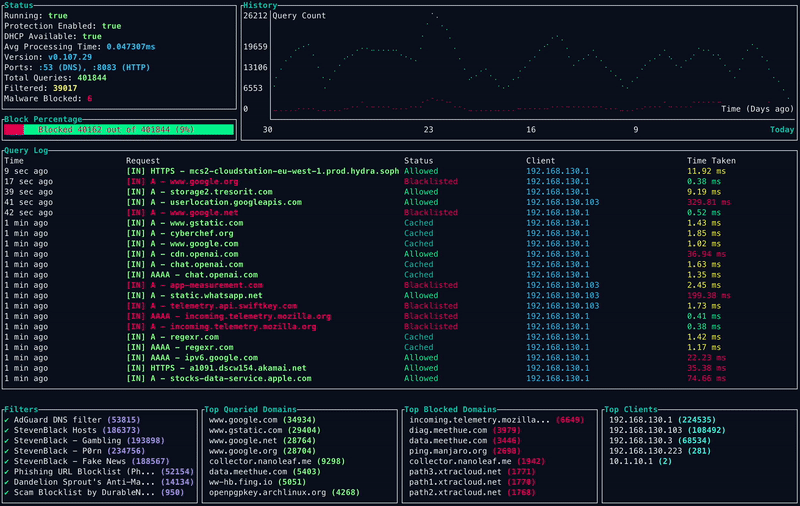Select the stocks-data-service.apple.com request
The width and height of the screenshot is (800, 506).
pos(400,378)
